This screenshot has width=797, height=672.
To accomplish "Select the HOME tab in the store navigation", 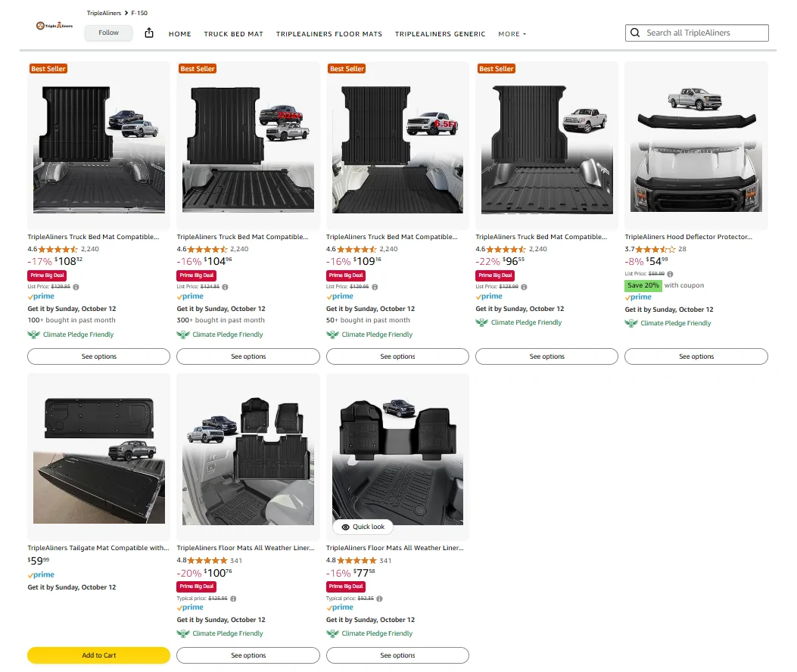I will [179, 34].
